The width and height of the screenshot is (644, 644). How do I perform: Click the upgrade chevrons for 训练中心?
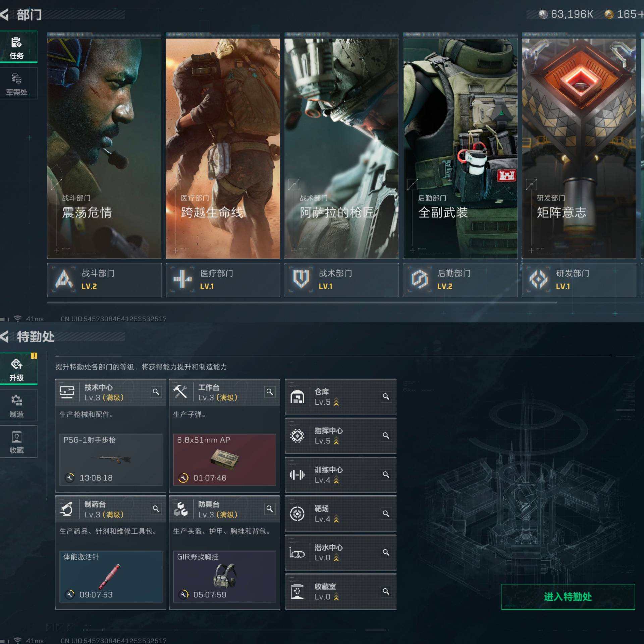[x=336, y=480]
